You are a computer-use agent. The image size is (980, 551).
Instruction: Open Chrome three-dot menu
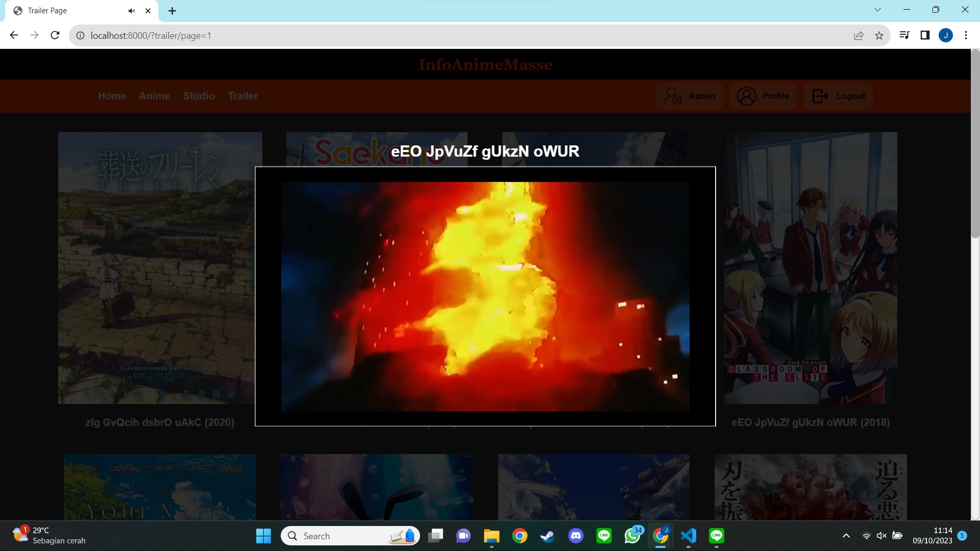click(x=966, y=35)
